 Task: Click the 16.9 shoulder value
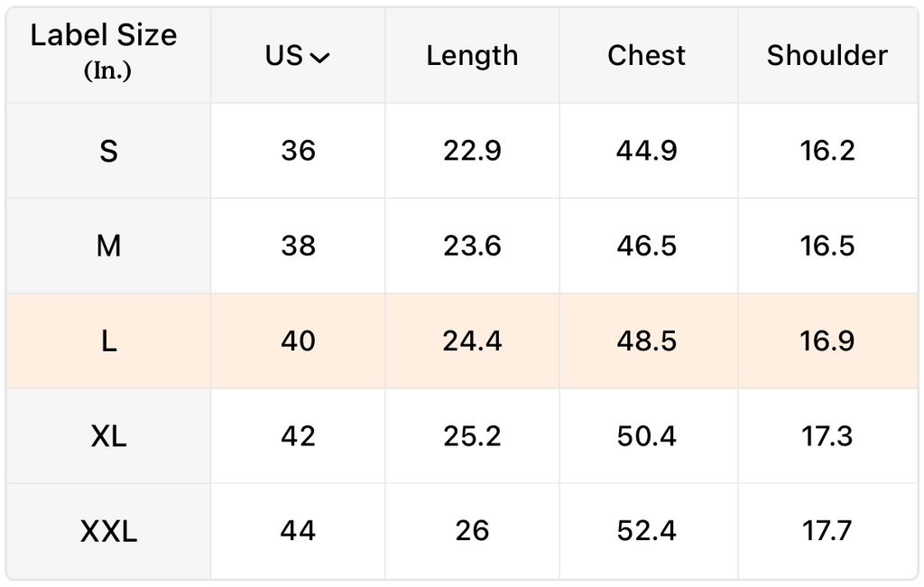827,341
